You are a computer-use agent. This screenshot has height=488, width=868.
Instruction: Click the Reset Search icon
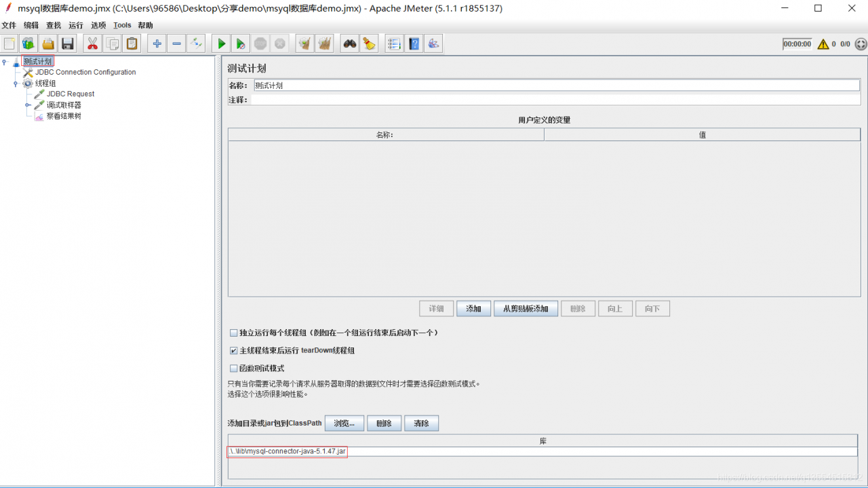coord(369,44)
